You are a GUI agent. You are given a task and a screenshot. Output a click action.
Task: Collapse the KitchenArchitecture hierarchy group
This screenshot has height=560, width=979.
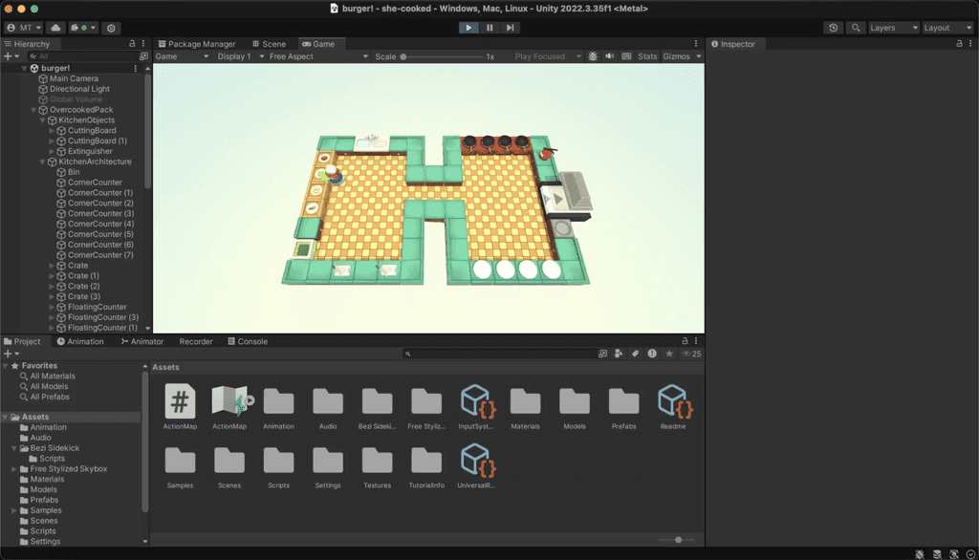pyautogui.click(x=40, y=161)
